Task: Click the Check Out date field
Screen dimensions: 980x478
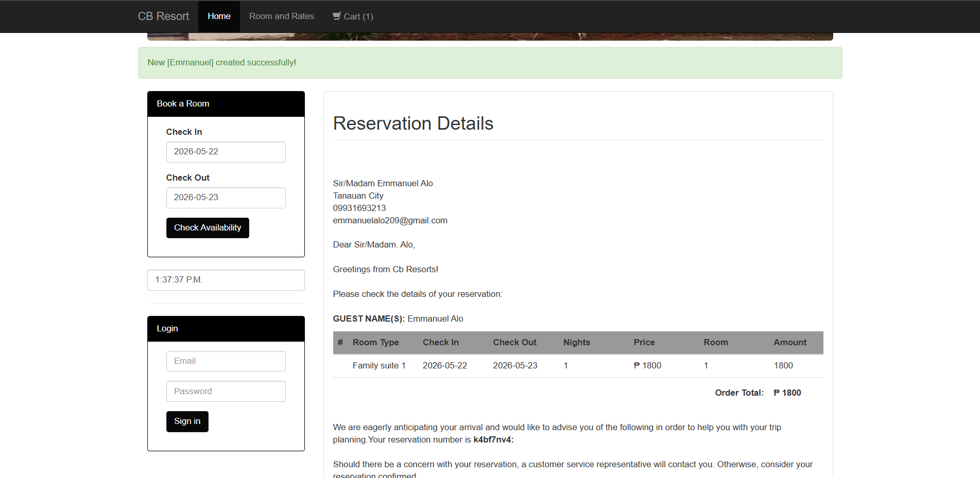Action: (226, 198)
